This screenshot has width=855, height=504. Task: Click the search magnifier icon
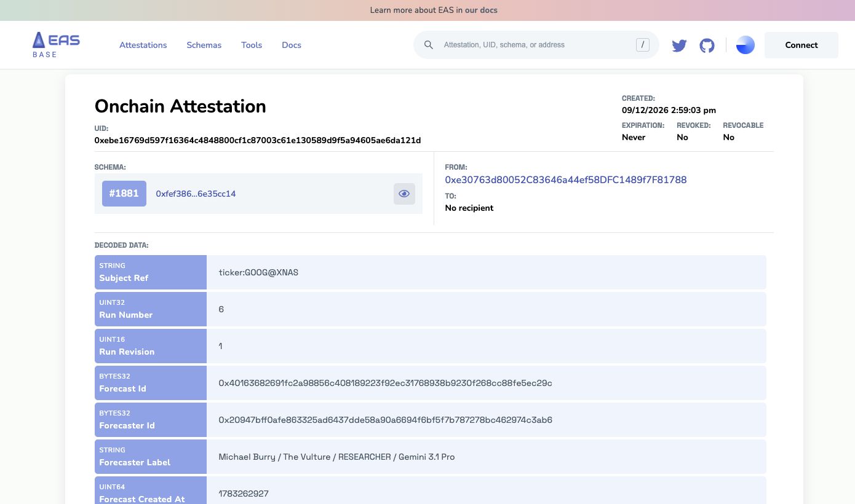429,45
